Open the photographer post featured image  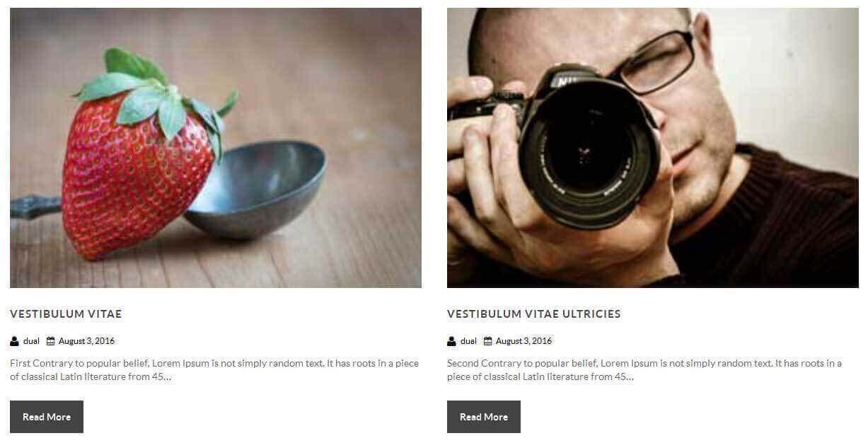coord(653,148)
